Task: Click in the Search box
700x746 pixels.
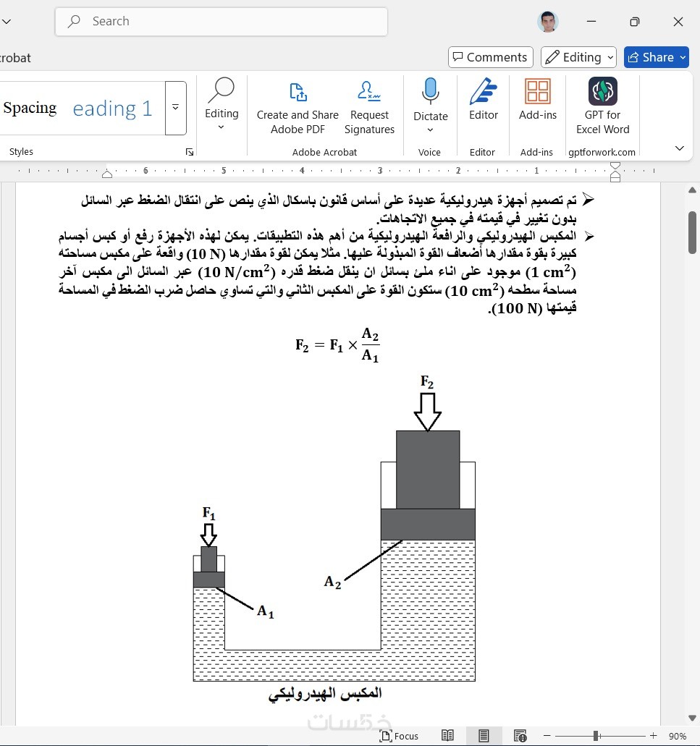Action: [x=222, y=22]
